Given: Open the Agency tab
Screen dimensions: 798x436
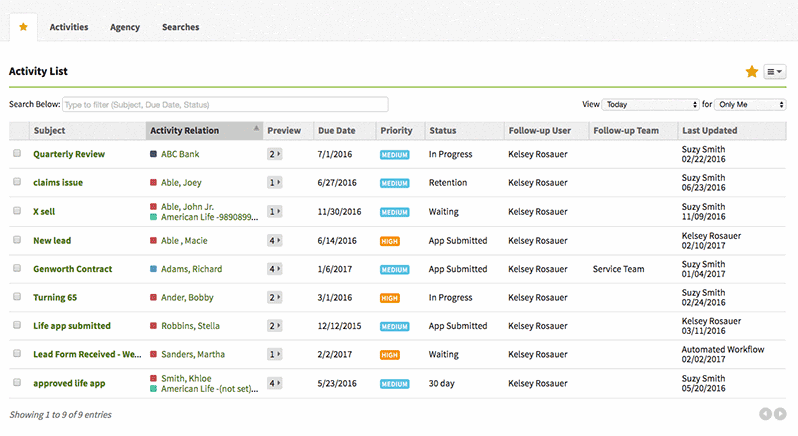Looking at the screenshot, I should (x=125, y=27).
